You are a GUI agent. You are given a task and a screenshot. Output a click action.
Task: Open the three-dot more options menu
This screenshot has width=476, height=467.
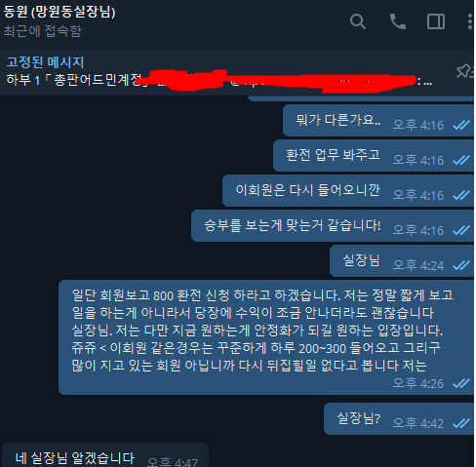(x=470, y=21)
